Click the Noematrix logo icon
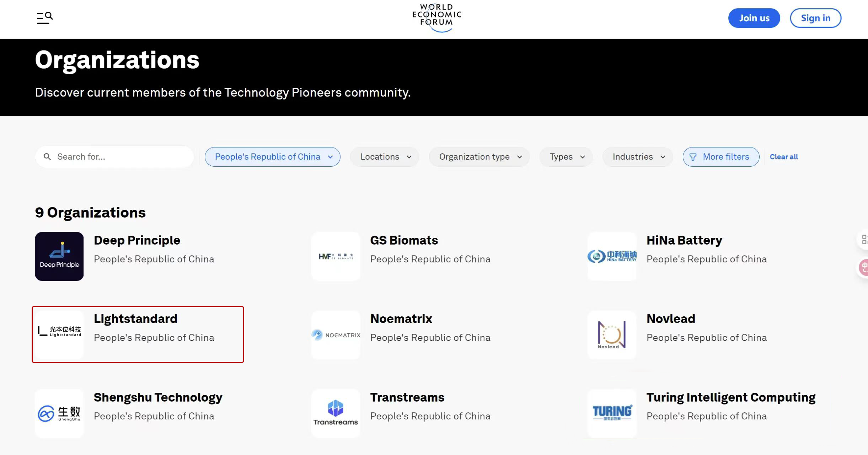868x455 pixels. click(336, 335)
